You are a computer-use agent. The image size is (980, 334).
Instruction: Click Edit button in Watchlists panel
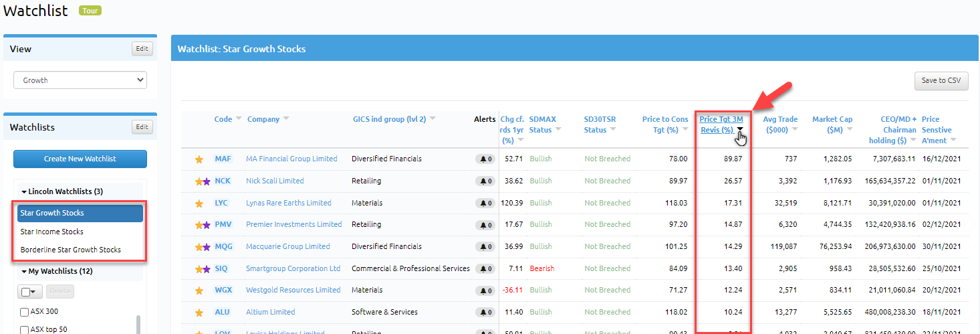click(142, 127)
